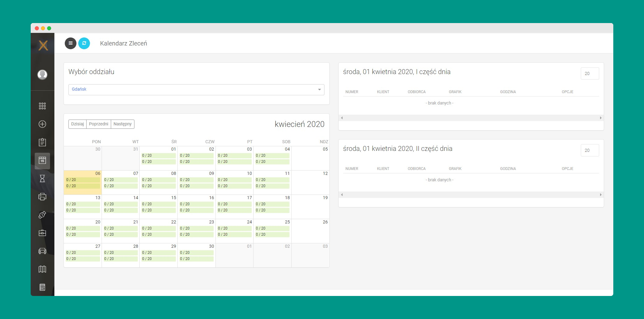Select first 0 / 20 slot on April 10
This screenshot has height=319, width=644.
click(234, 180)
